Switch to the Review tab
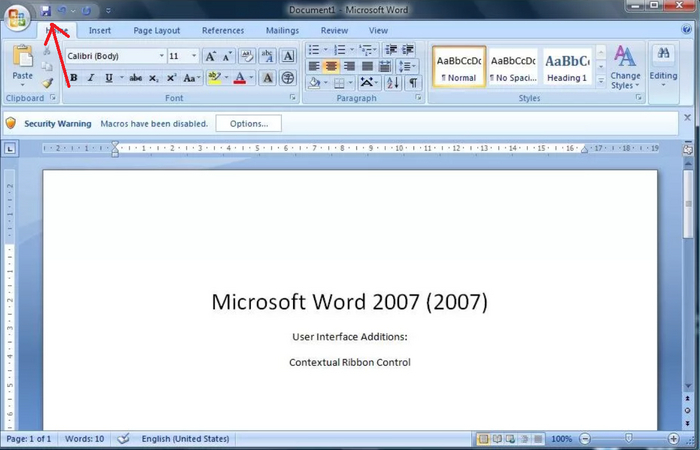This screenshot has width=700, height=450. (x=334, y=31)
